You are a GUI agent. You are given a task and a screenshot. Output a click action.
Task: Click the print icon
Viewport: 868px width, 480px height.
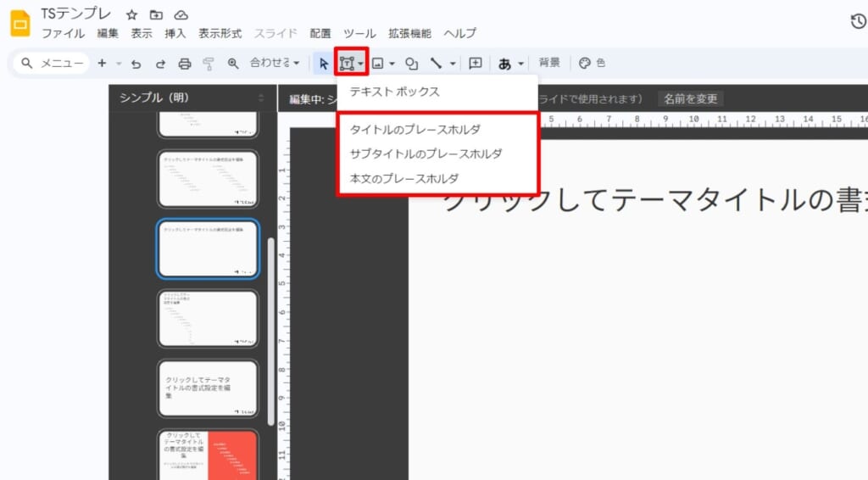point(185,64)
